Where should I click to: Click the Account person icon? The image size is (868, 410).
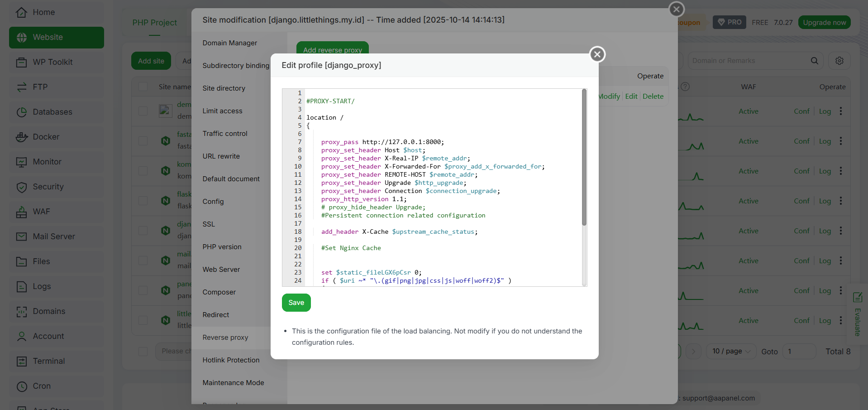coord(21,336)
